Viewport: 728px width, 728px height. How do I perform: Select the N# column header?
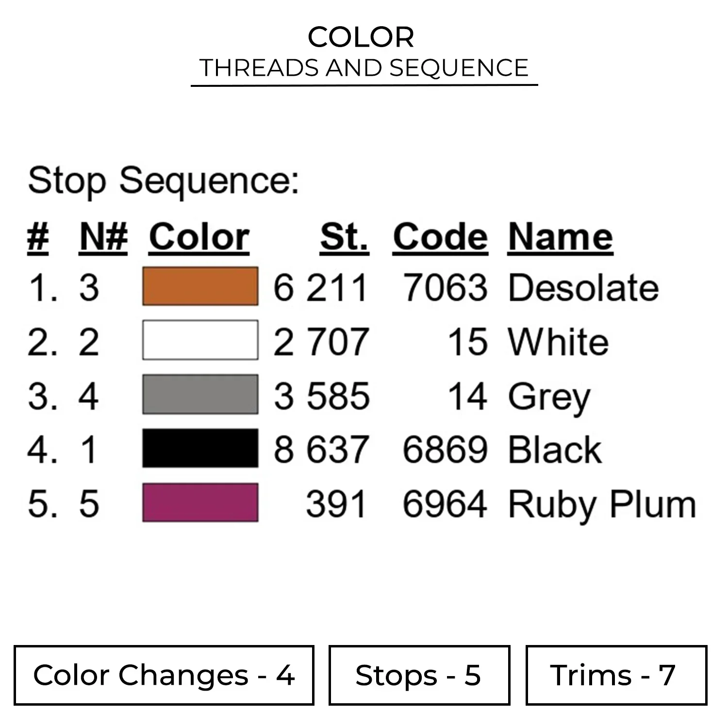click(x=103, y=237)
